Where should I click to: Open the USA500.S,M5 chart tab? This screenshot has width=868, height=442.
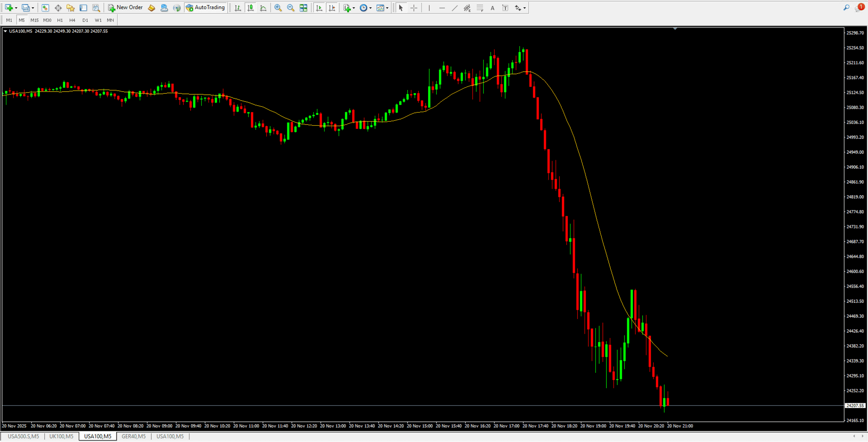click(x=24, y=436)
